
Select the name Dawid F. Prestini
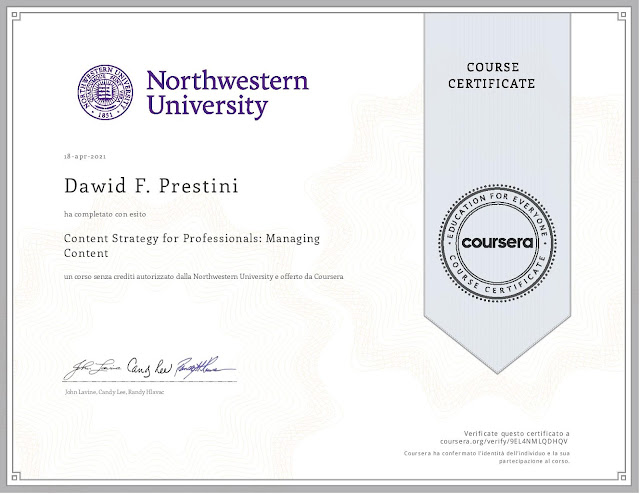click(x=151, y=186)
